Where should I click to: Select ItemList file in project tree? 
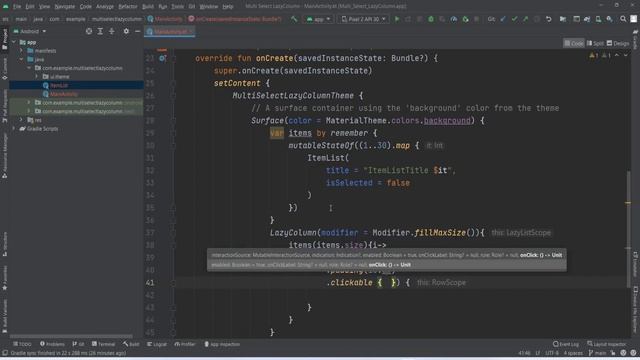point(59,85)
